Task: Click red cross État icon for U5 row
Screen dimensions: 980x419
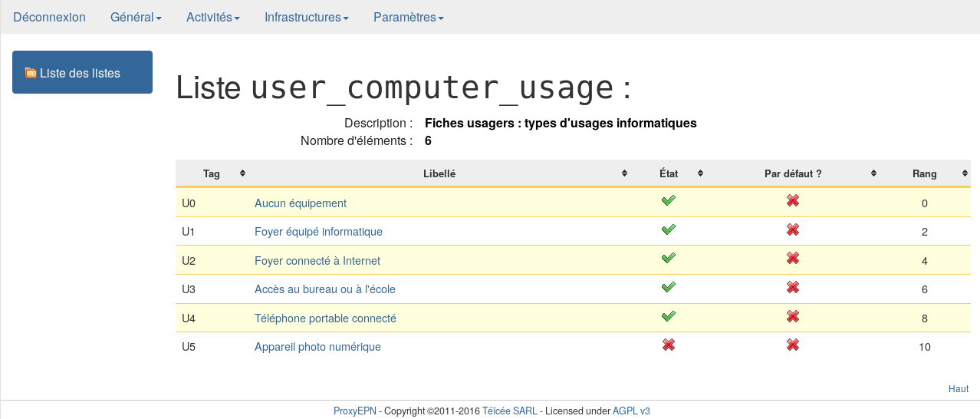Action: point(668,345)
